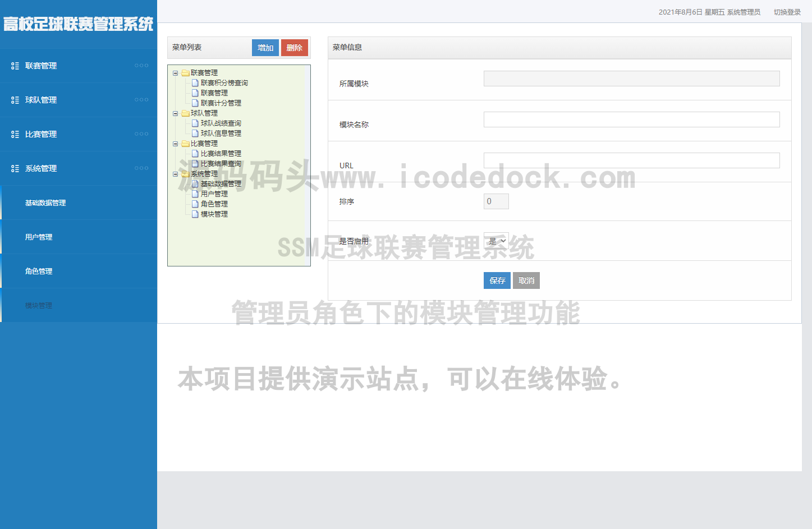812x529 pixels.
Task: Click the 删除 button
Action: 294,48
